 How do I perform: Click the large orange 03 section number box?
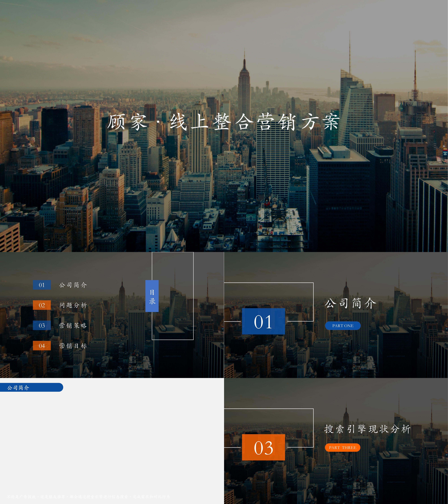pos(263,447)
